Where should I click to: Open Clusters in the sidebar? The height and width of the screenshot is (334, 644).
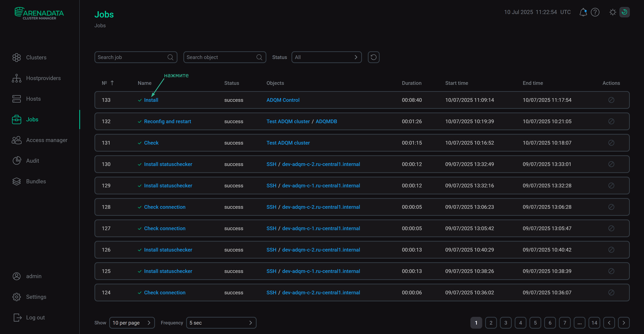point(36,58)
